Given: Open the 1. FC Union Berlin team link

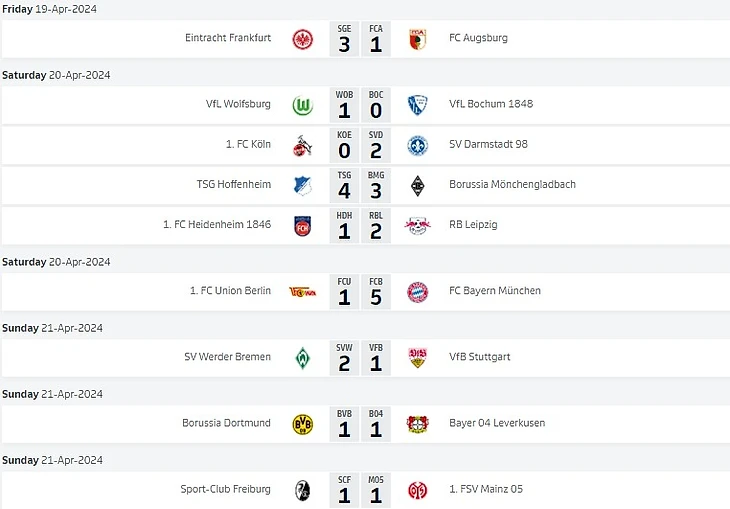Looking at the screenshot, I should (230, 291).
